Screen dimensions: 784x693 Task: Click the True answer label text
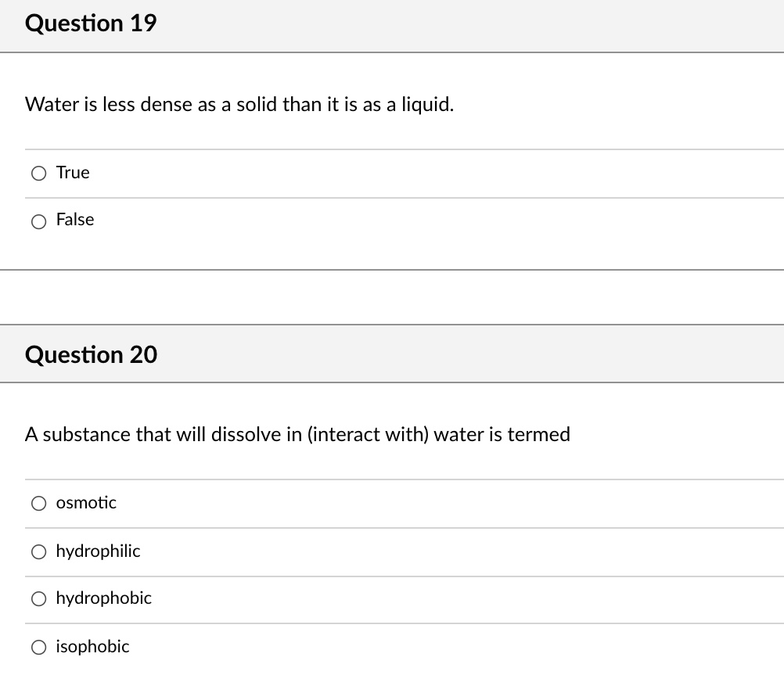pyautogui.click(x=72, y=172)
